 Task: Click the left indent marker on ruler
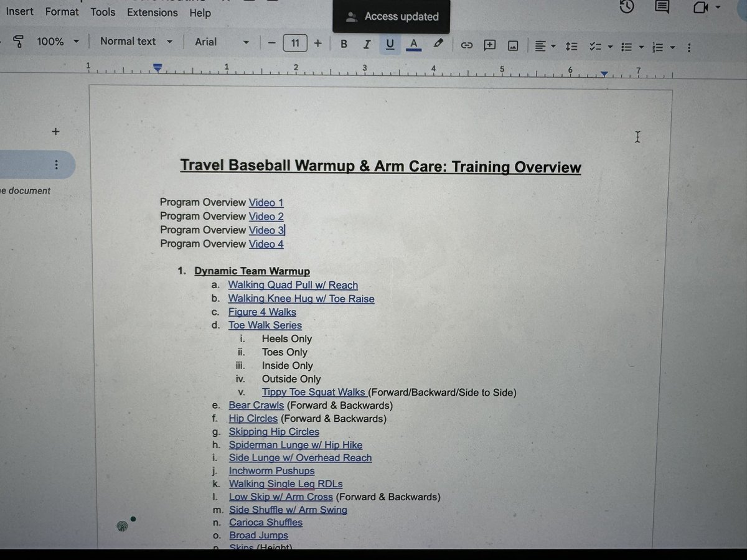click(158, 67)
